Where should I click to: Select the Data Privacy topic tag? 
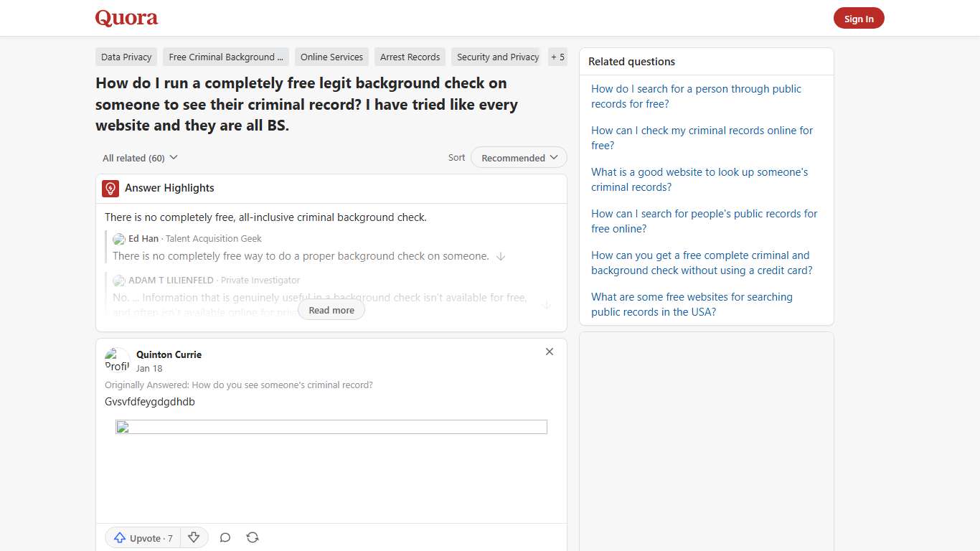point(126,57)
